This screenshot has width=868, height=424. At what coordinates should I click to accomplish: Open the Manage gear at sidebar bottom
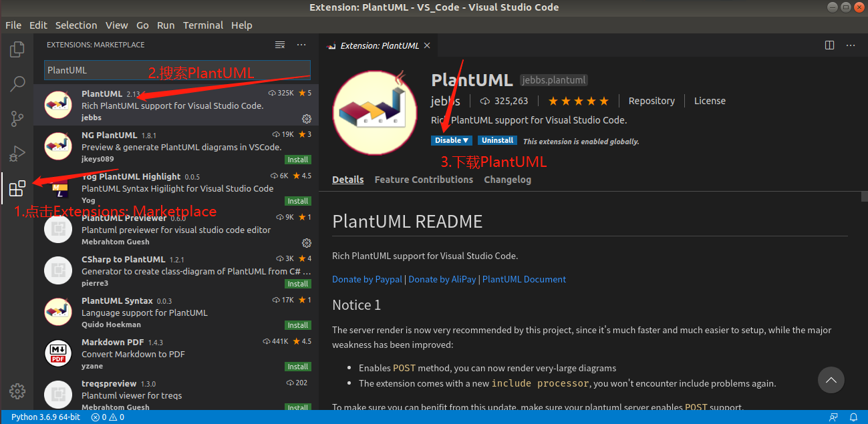17,391
